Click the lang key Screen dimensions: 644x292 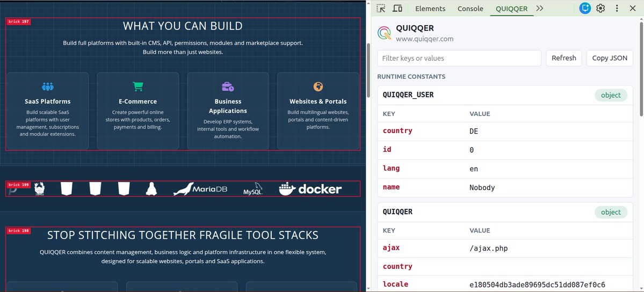[391, 169]
